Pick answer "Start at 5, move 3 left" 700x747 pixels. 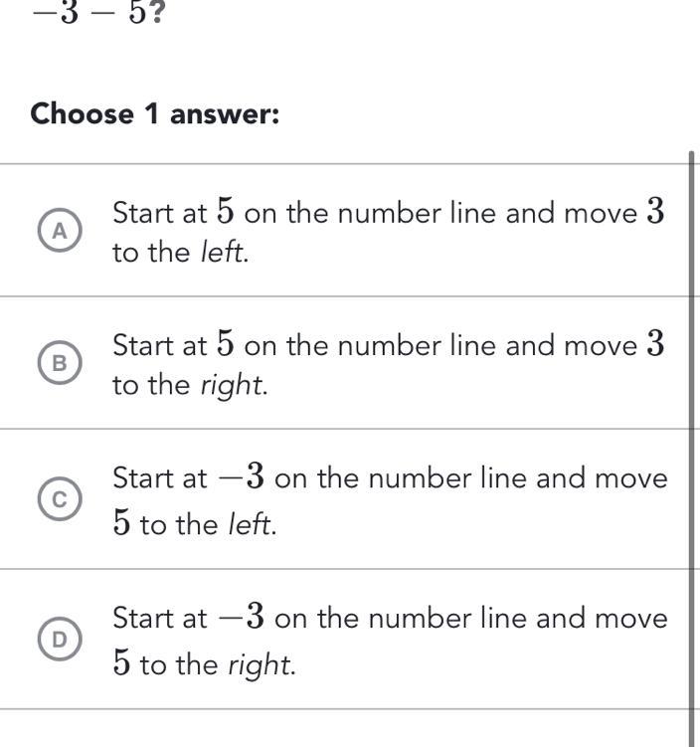pos(388,232)
